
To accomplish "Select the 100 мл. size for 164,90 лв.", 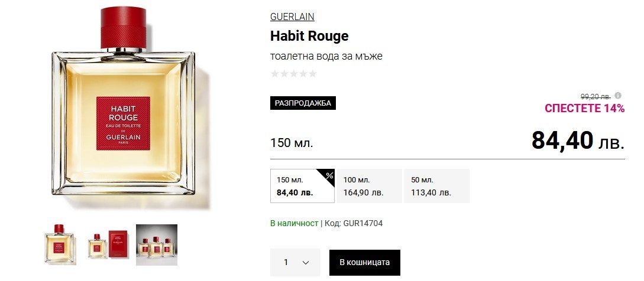I will point(370,186).
